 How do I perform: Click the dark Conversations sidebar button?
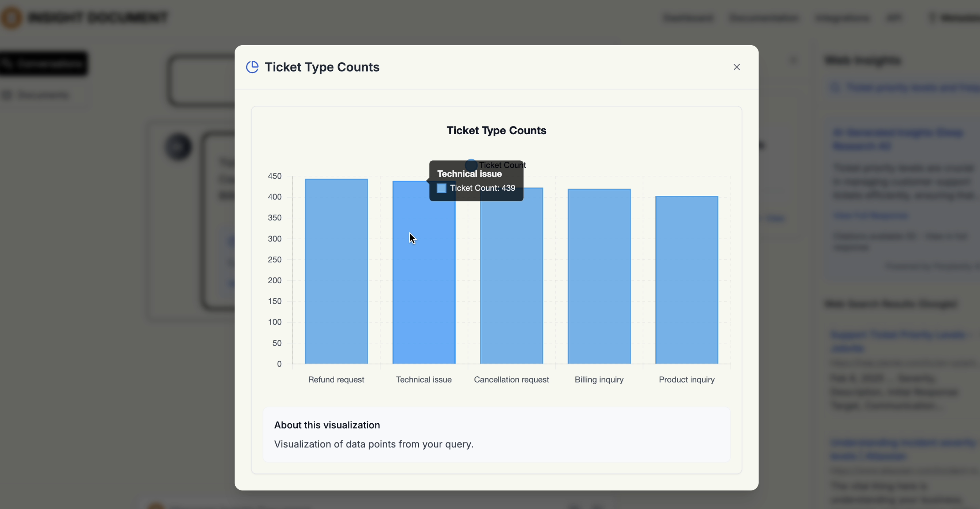44,63
